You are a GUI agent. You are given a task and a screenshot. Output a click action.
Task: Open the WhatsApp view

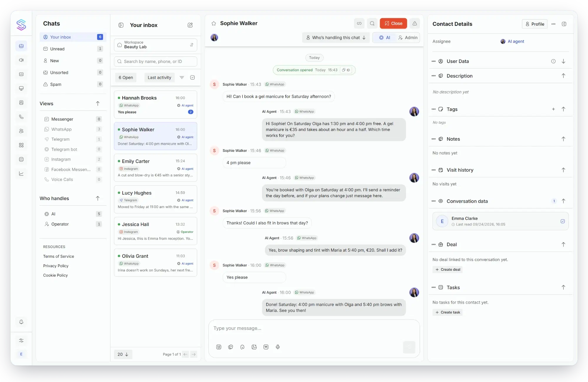[73, 129]
